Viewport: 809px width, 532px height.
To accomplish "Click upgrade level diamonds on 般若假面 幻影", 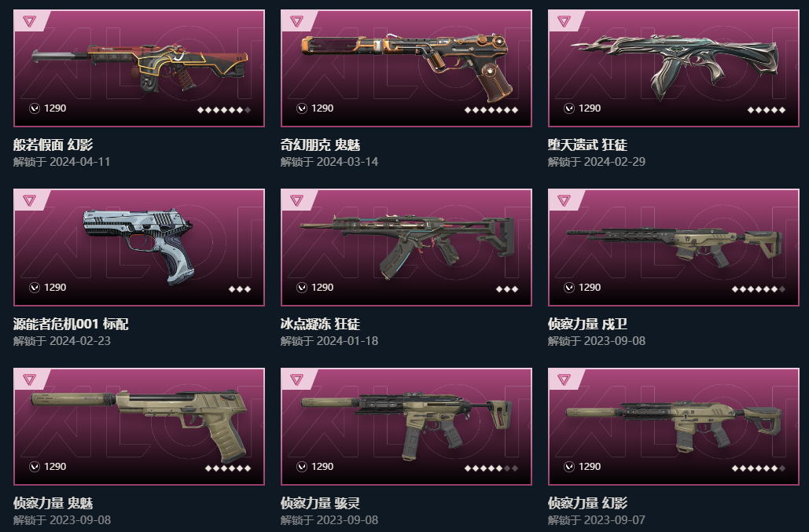I will pyautogui.click(x=224, y=110).
